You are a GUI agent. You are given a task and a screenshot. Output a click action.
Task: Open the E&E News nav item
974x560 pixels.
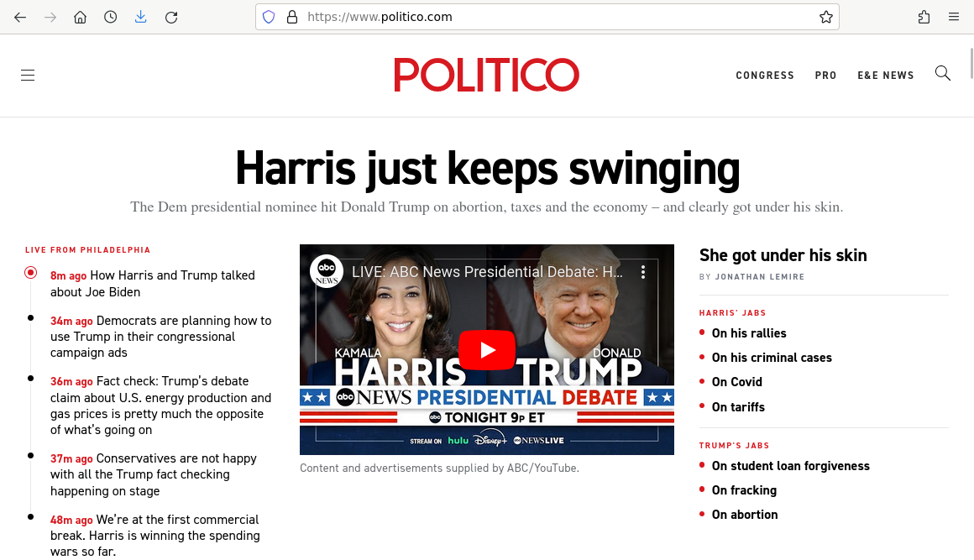885,76
